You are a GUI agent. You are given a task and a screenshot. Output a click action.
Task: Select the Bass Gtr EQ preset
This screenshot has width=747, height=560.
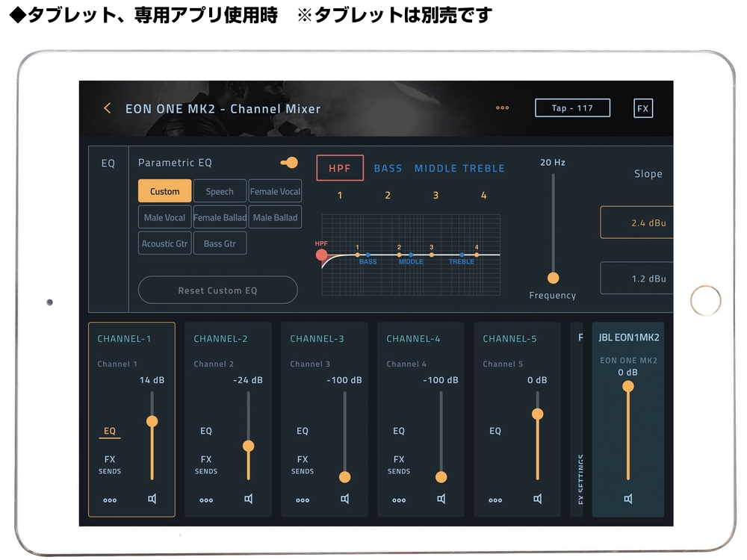pyautogui.click(x=220, y=243)
